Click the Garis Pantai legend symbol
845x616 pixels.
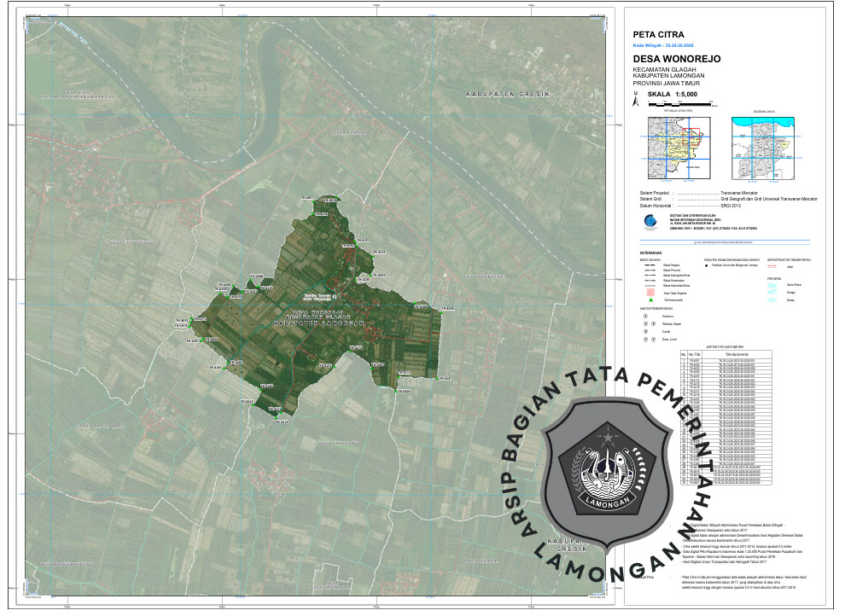tap(772, 284)
